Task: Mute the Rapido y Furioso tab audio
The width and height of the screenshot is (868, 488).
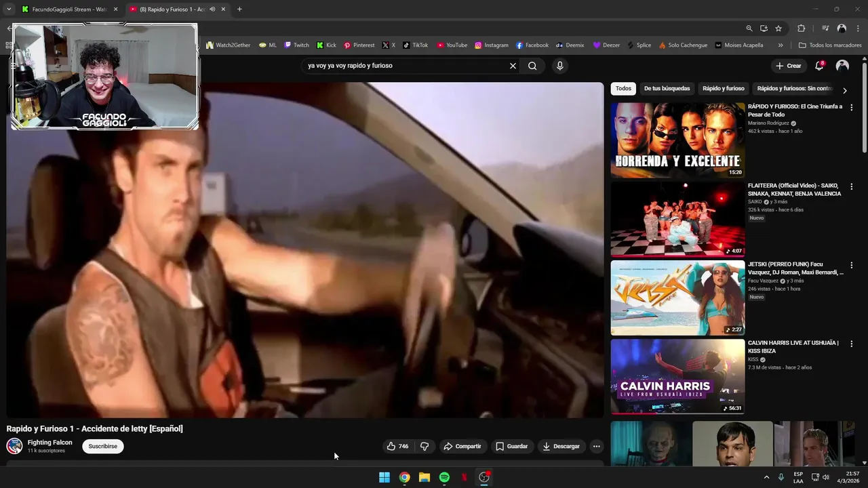Action: point(212,9)
